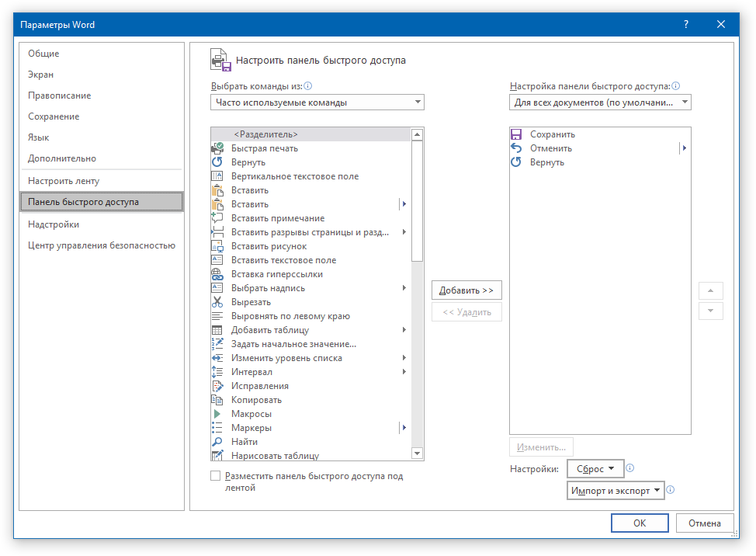Open the Сброс settings dropdown
The width and height of the screenshot is (756, 556).
[x=595, y=469]
